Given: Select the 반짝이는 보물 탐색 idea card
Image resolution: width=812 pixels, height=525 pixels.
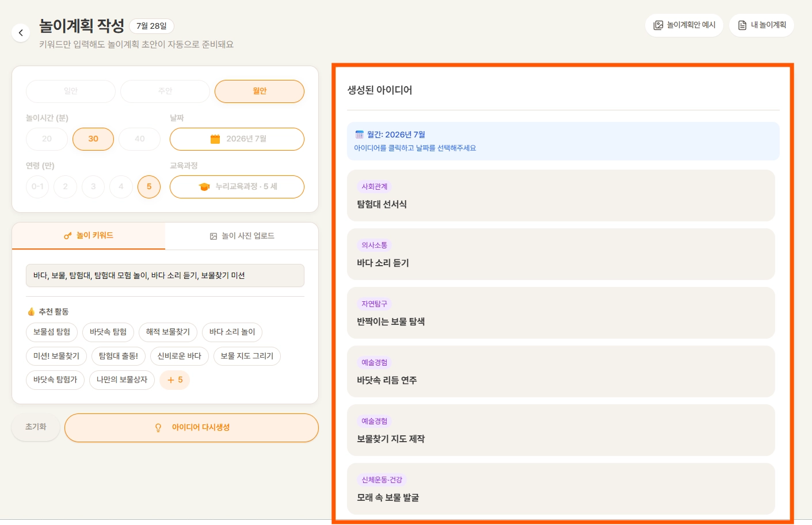Looking at the screenshot, I should [561, 313].
